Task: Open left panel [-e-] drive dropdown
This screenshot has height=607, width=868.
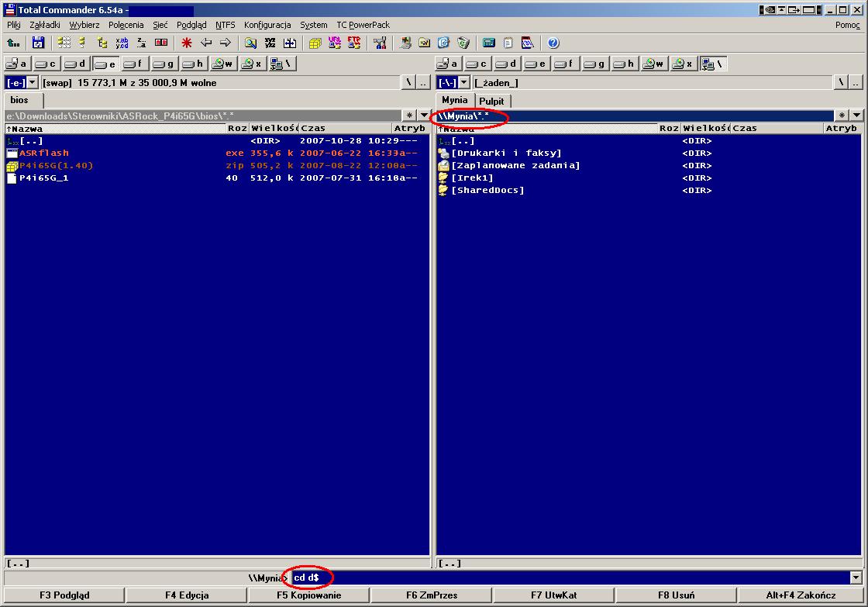Action: coord(33,82)
